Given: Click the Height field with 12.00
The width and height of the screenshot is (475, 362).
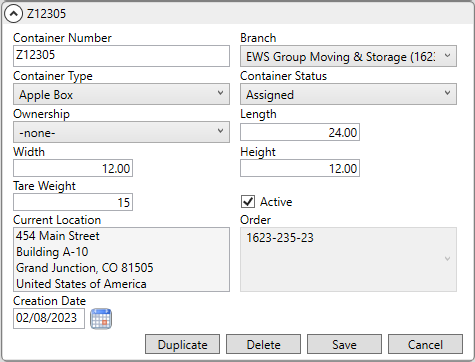Looking at the screenshot, I should (x=300, y=168).
